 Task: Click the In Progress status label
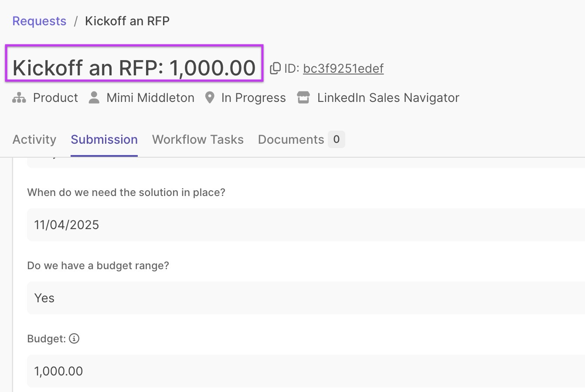pyautogui.click(x=253, y=98)
